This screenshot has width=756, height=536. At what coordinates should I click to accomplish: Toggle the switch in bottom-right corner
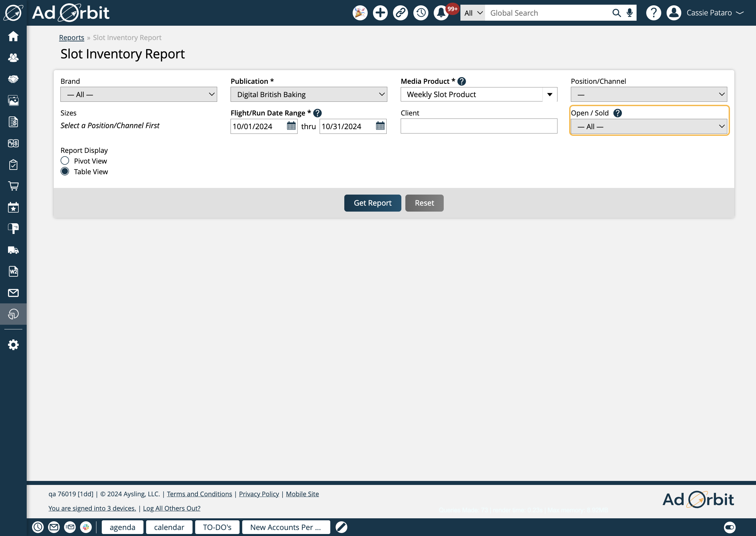(730, 527)
